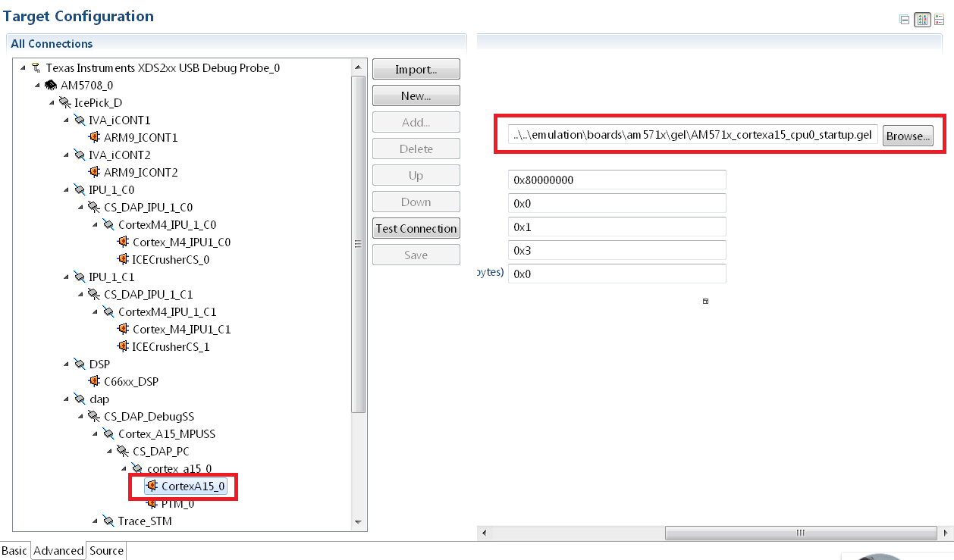Click the maximize editor layout icon top right
This screenshot has height=560, width=954.
922,19
